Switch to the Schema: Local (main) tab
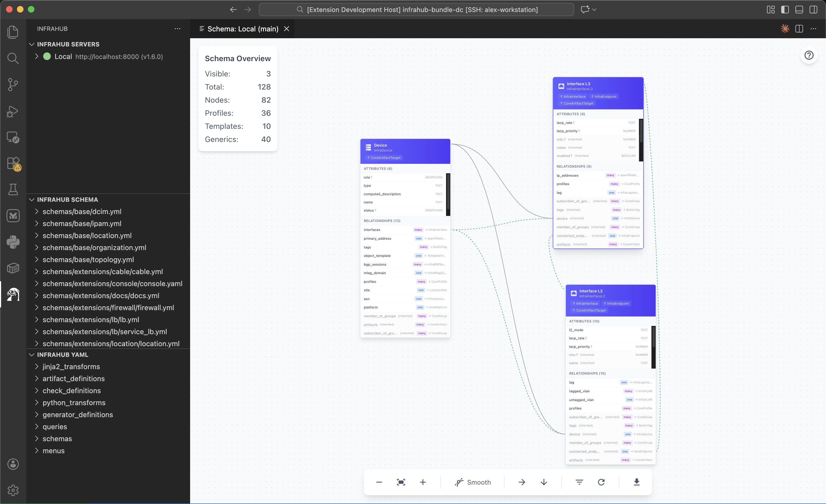826x504 pixels. (x=243, y=29)
